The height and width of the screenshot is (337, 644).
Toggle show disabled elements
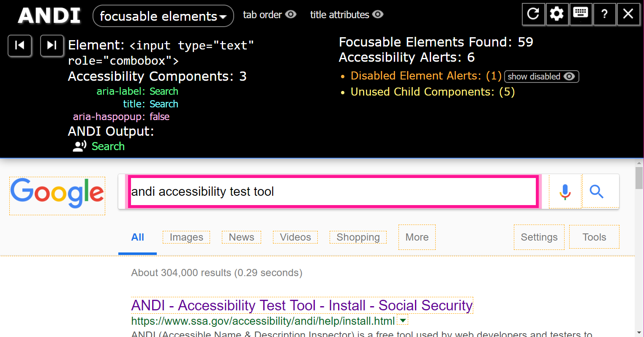(541, 77)
